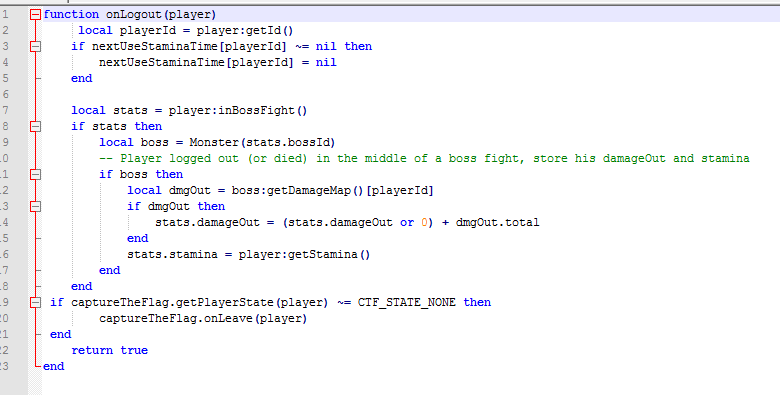The height and width of the screenshot is (395, 780).
Task: Click 'dmgOut.total' at the line end
Action: pyautogui.click(x=497, y=222)
